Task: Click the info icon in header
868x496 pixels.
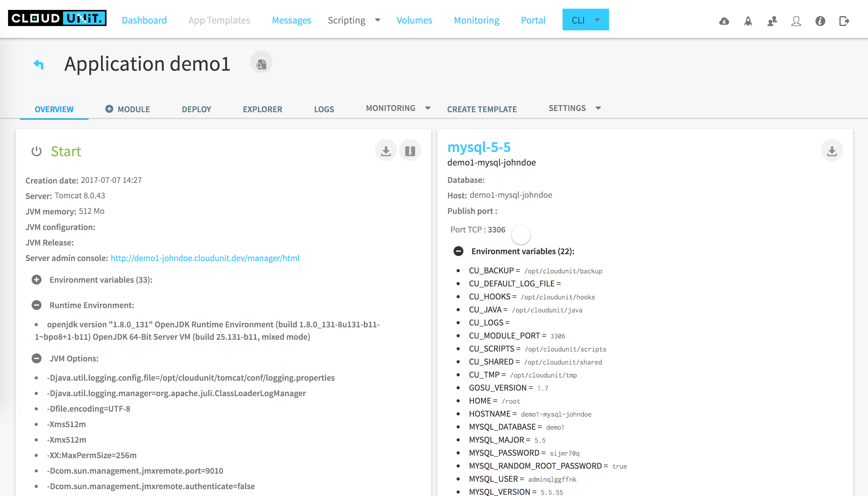Action: point(820,21)
